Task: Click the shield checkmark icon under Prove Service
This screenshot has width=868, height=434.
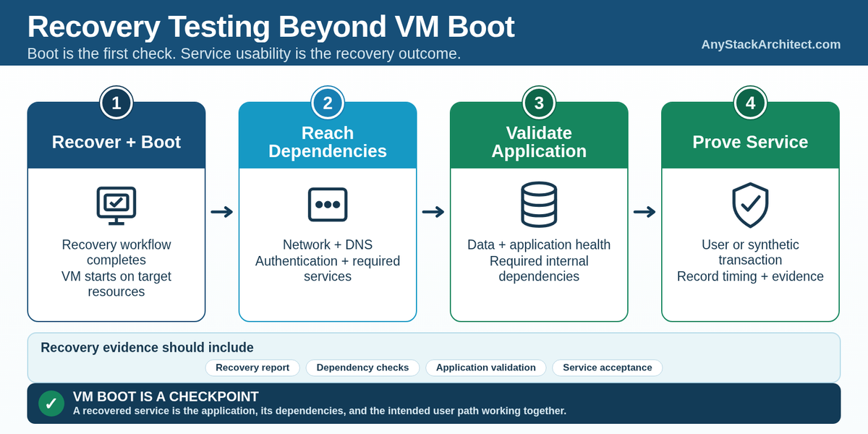Action: tap(750, 205)
